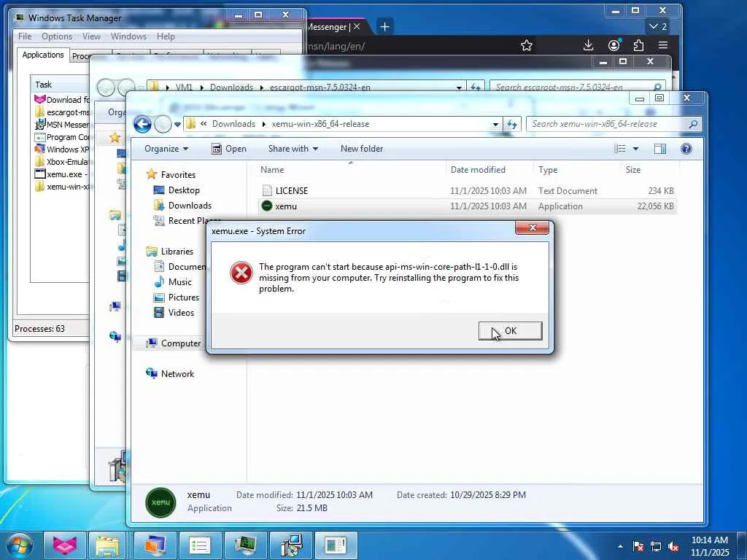747x560 pixels.
Task: Switch to Task Manager's Applications tab
Action: pos(43,55)
